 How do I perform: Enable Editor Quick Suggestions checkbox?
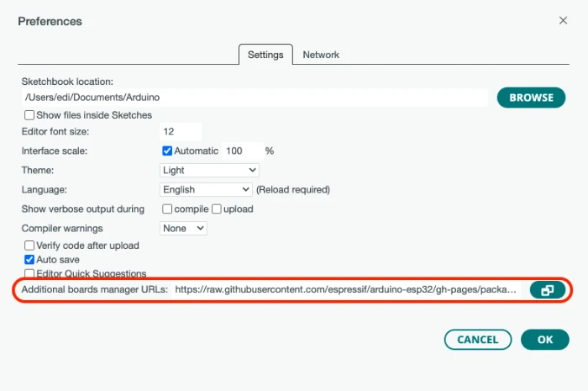click(x=29, y=273)
